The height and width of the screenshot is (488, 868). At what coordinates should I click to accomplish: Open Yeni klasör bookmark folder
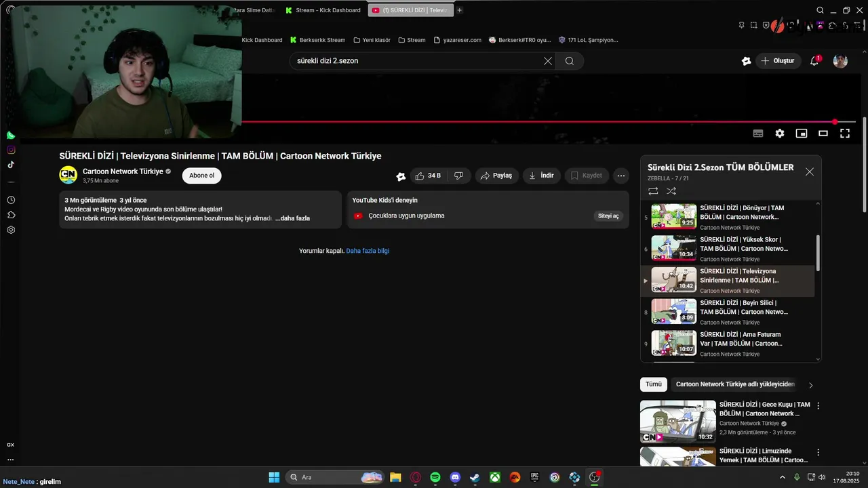372,40
